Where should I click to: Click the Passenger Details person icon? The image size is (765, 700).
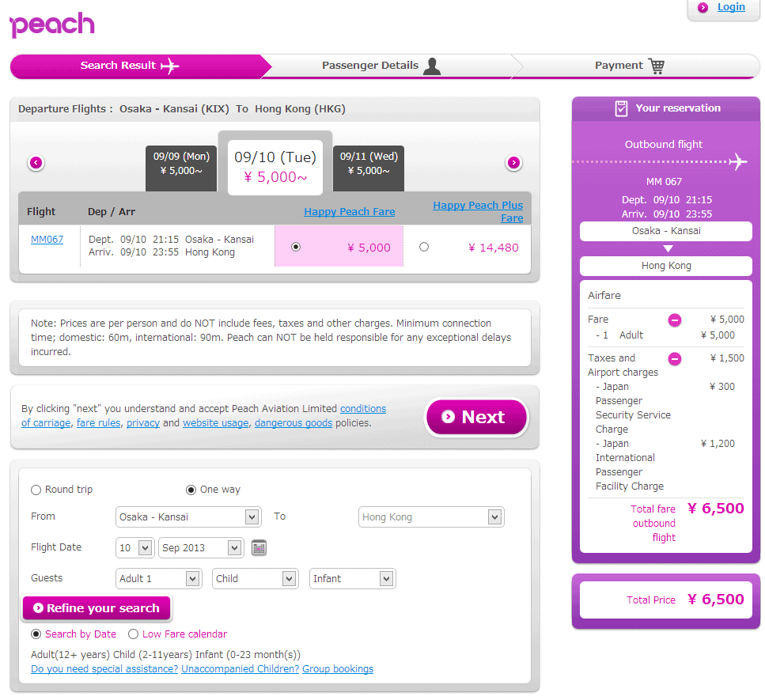[x=432, y=66]
